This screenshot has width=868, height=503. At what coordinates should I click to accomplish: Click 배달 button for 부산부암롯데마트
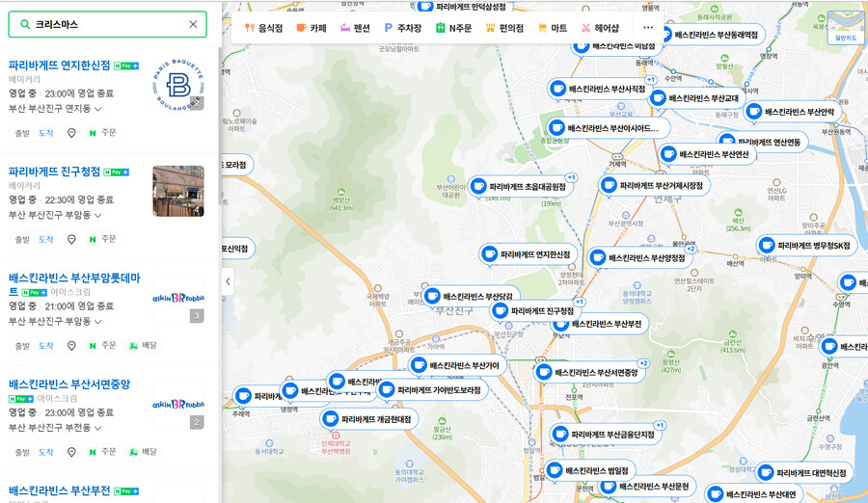143,345
